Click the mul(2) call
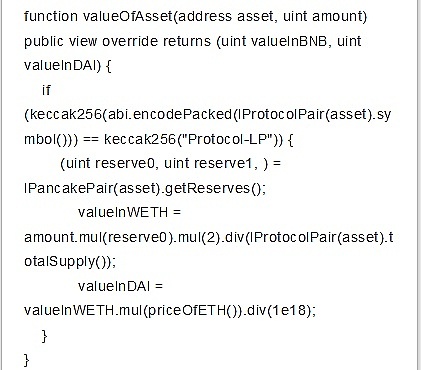The image size is (421, 370). click(199, 237)
